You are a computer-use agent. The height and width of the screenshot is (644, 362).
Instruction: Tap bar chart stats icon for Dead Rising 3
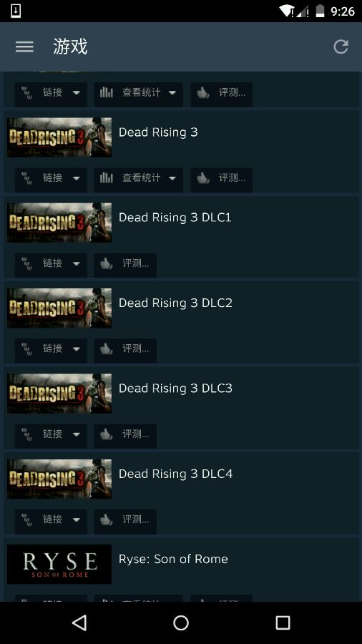[107, 178]
